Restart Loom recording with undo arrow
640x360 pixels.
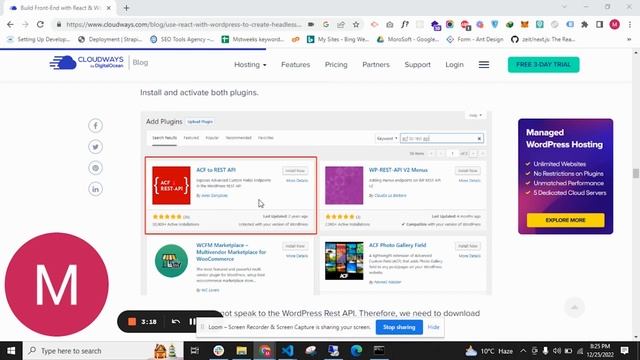pyautogui.click(x=176, y=322)
